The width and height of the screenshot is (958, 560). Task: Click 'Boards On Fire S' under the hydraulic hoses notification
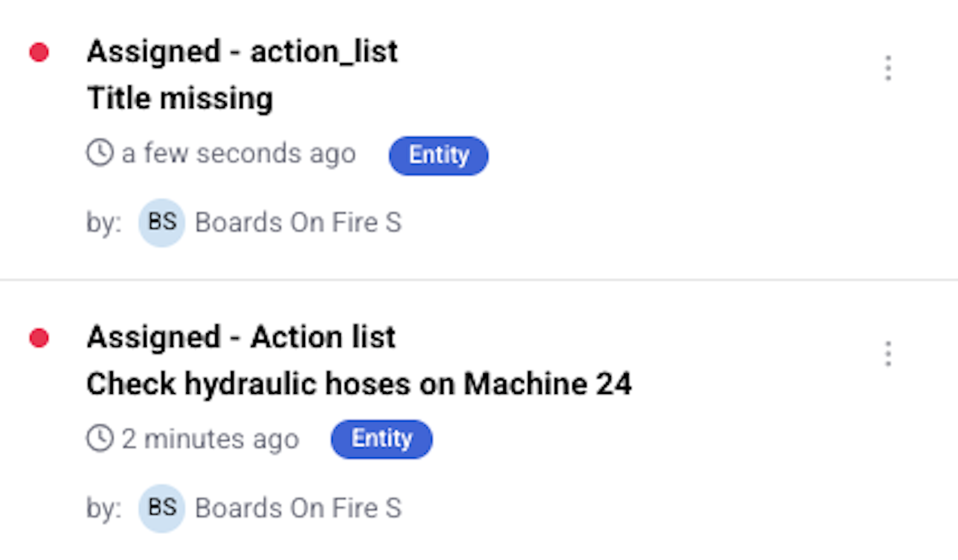tap(298, 508)
